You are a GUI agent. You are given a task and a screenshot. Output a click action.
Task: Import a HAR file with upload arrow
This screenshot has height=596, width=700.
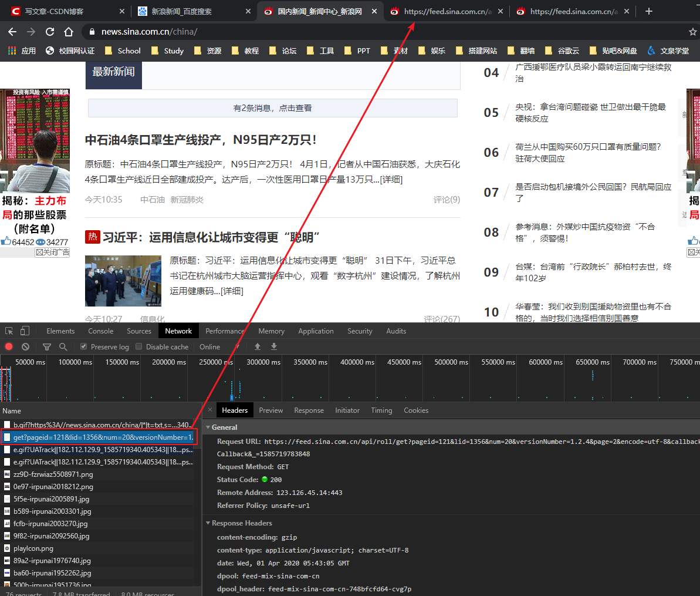(x=258, y=346)
